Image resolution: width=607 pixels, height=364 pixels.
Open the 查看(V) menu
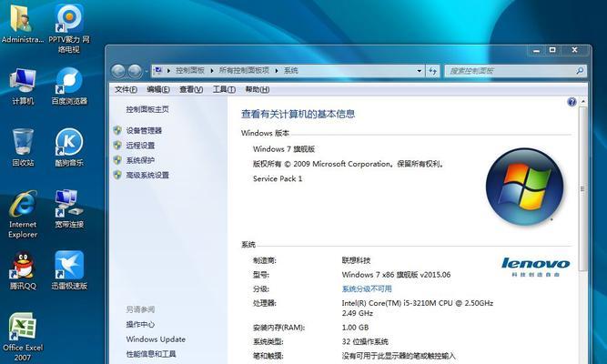point(191,89)
